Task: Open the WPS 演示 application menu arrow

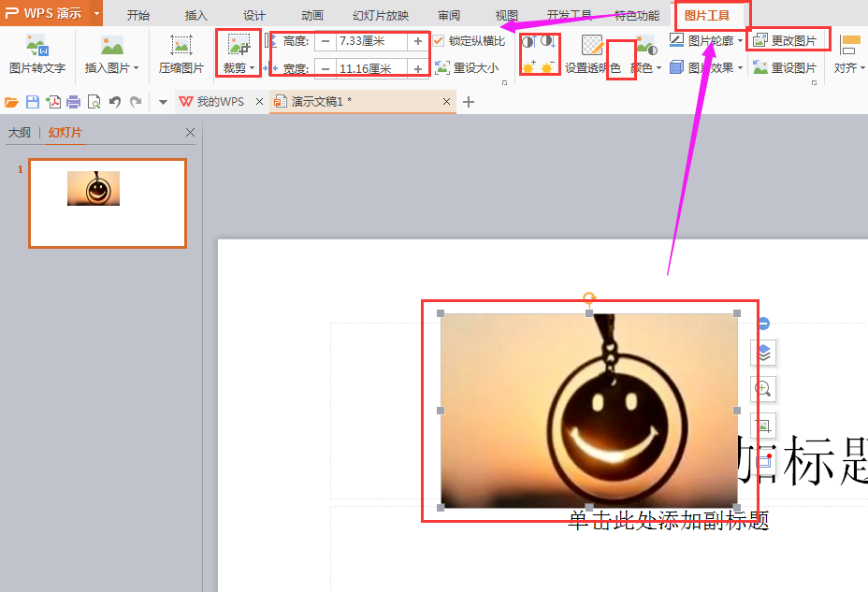Action: (96, 13)
